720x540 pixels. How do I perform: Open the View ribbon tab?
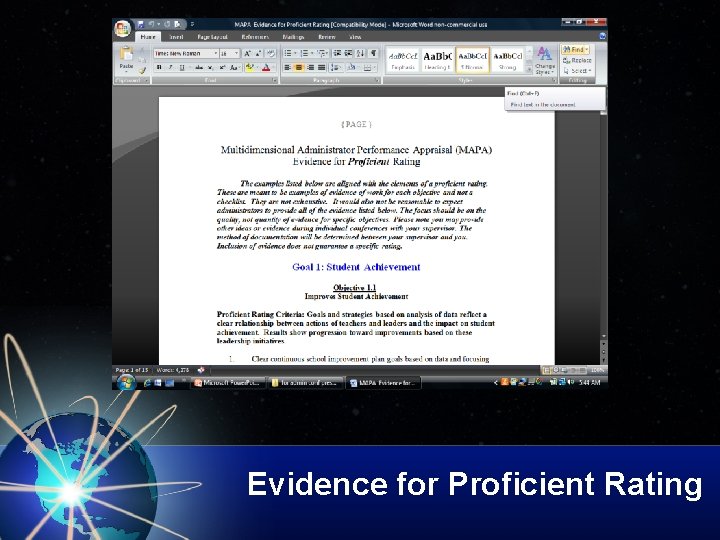[x=355, y=37]
